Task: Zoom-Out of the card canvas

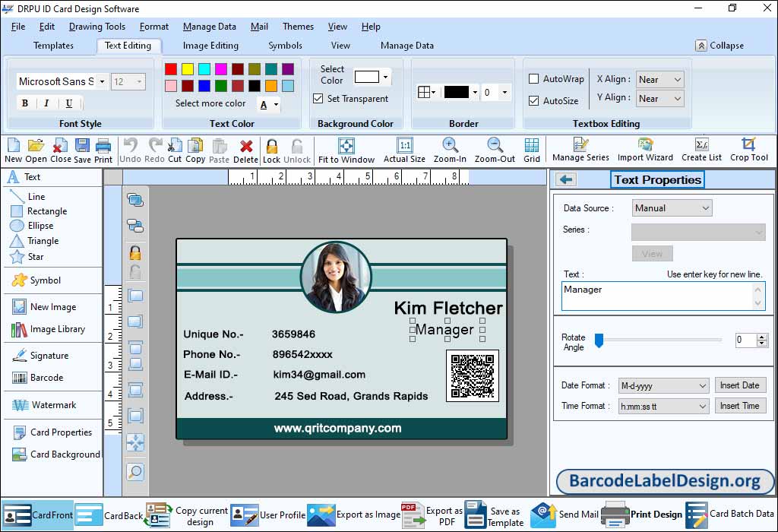Action: pos(495,150)
